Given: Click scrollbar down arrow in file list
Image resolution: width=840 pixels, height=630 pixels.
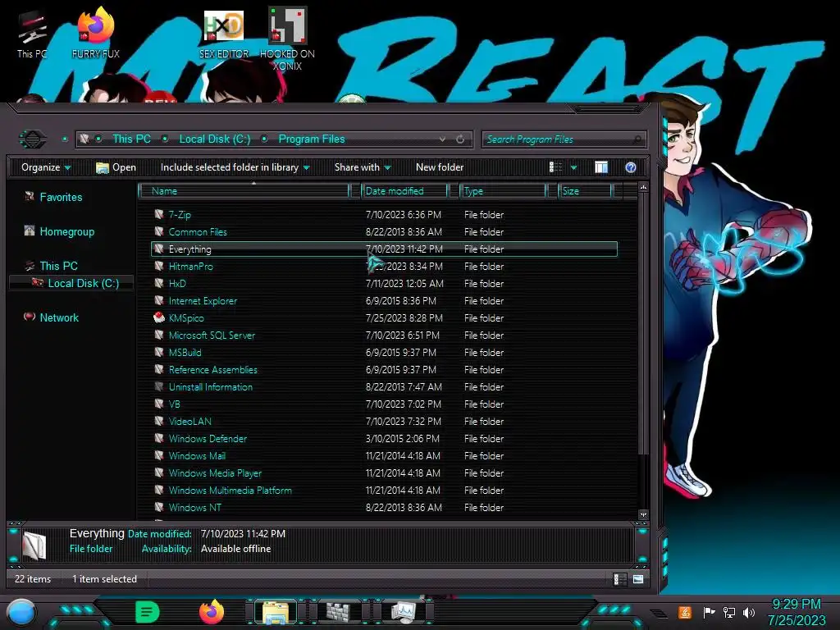Looking at the screenshot, I should click(x=643, y=515).
